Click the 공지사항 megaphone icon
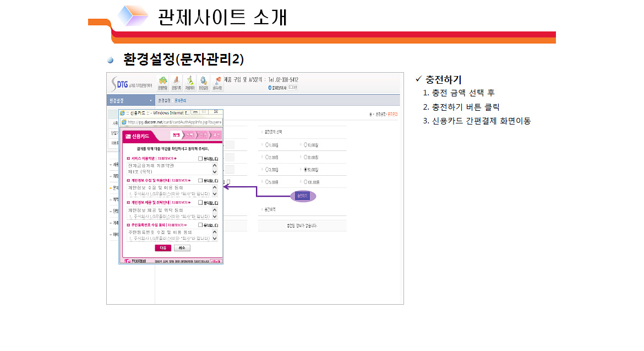Screen dimensions: 644x351 click(217, 83)
